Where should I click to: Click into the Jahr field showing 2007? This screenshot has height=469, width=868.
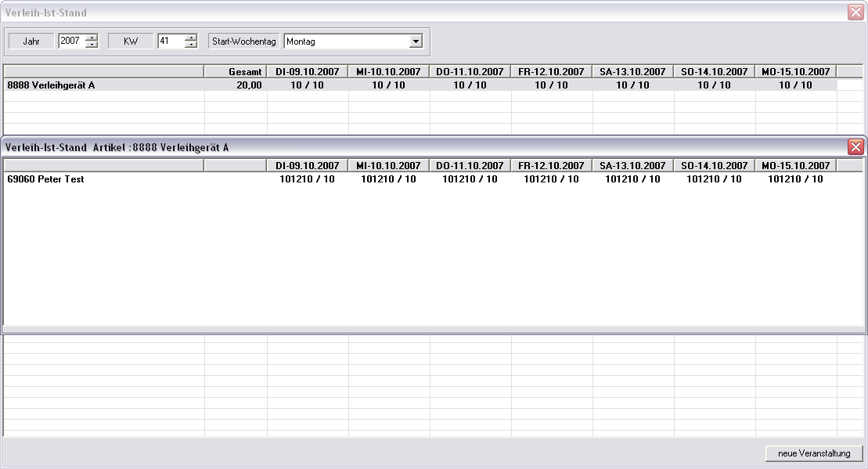coord(70,41)
